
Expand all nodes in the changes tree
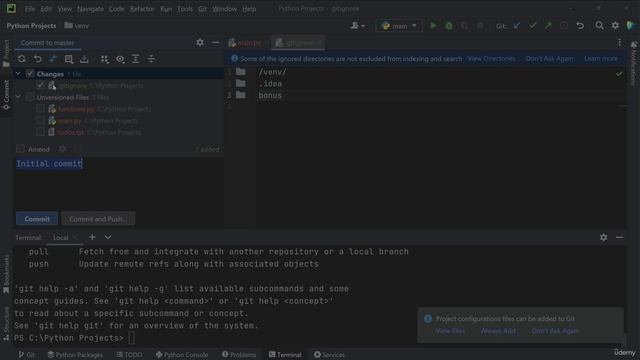click(x=136, y=59)
